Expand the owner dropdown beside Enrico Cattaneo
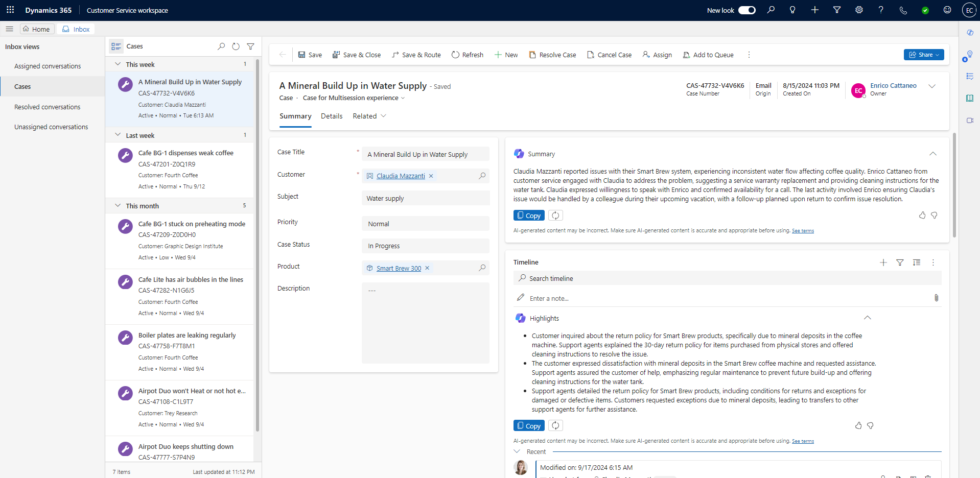The height and width of the screenshot is (478, 980). [x=932, y=86]
